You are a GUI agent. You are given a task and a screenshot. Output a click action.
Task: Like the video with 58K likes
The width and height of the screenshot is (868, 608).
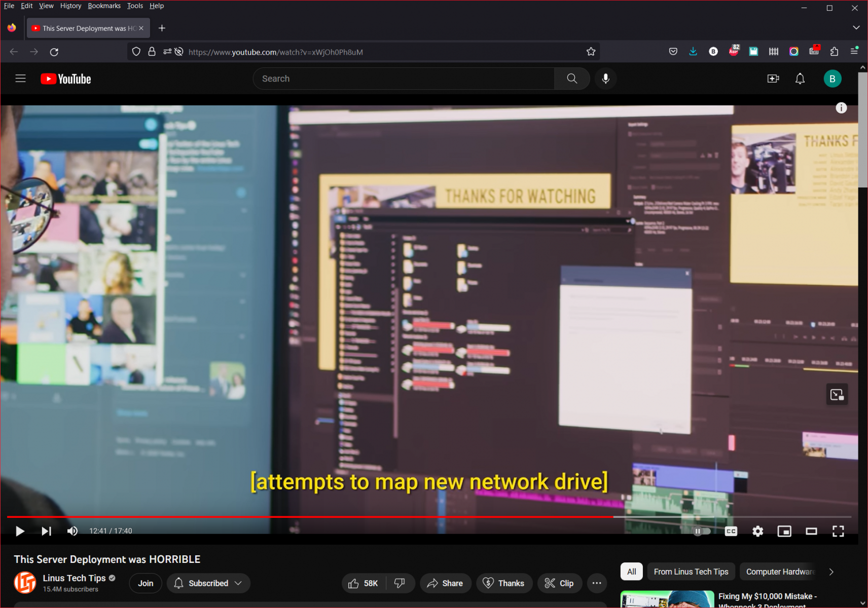click(x=364, y=583)
